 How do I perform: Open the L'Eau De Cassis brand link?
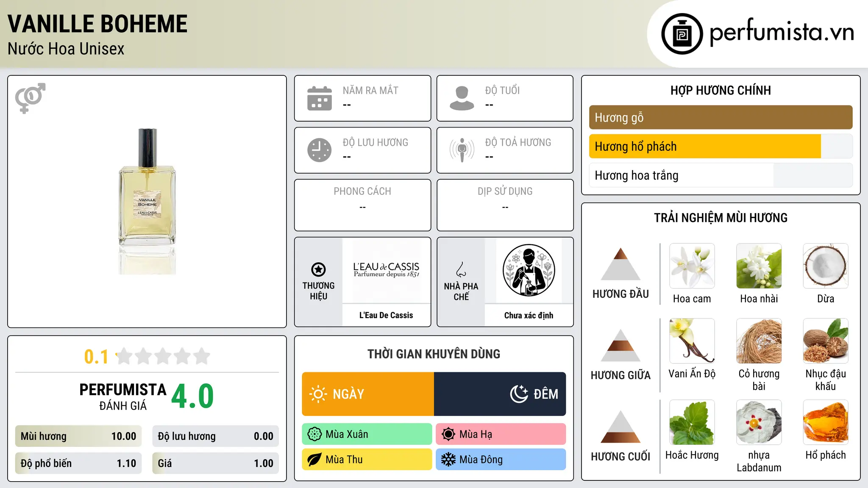tap(386, 315)
